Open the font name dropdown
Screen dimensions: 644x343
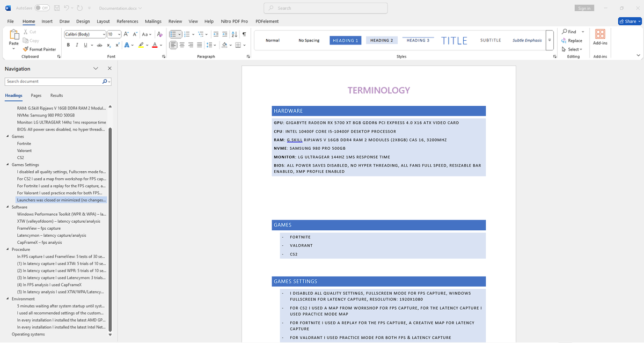click(104, 34)
